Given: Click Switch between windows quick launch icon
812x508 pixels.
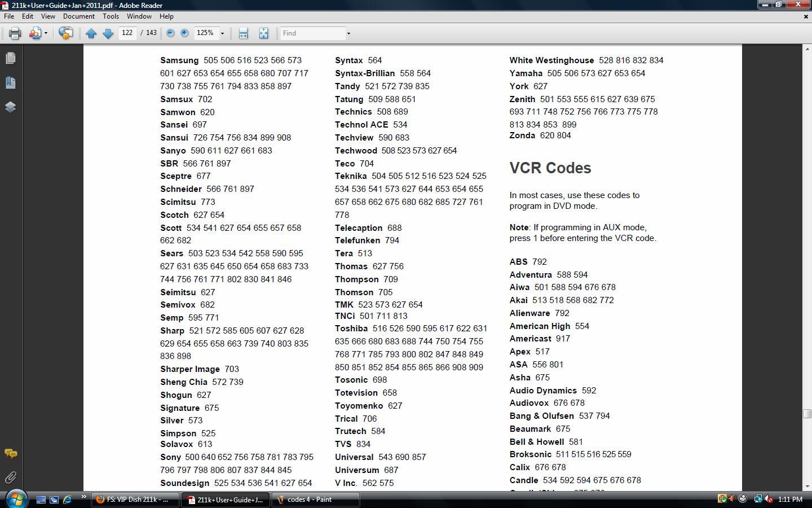Looking at the screenshot, I should coord(54,500).
